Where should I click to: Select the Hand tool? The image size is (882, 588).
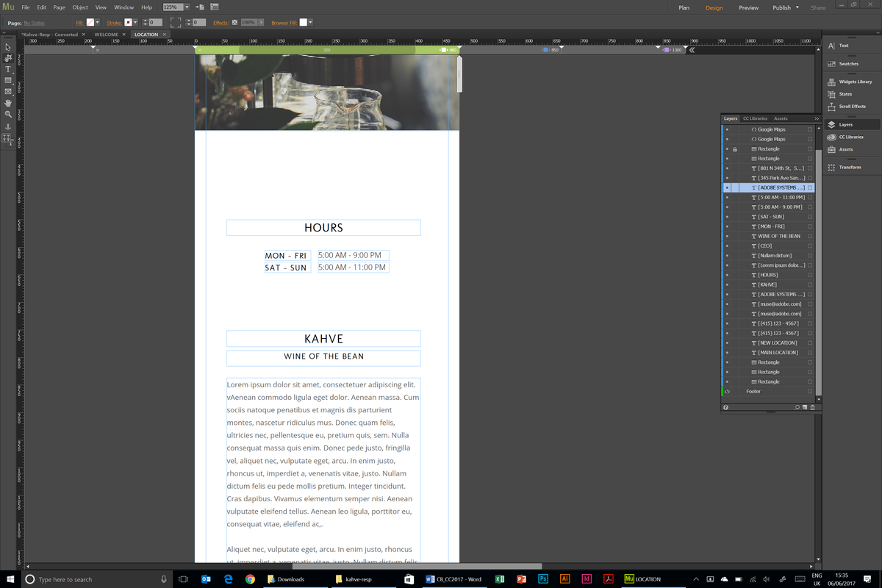pyautogui.click(x=8, y=102)
